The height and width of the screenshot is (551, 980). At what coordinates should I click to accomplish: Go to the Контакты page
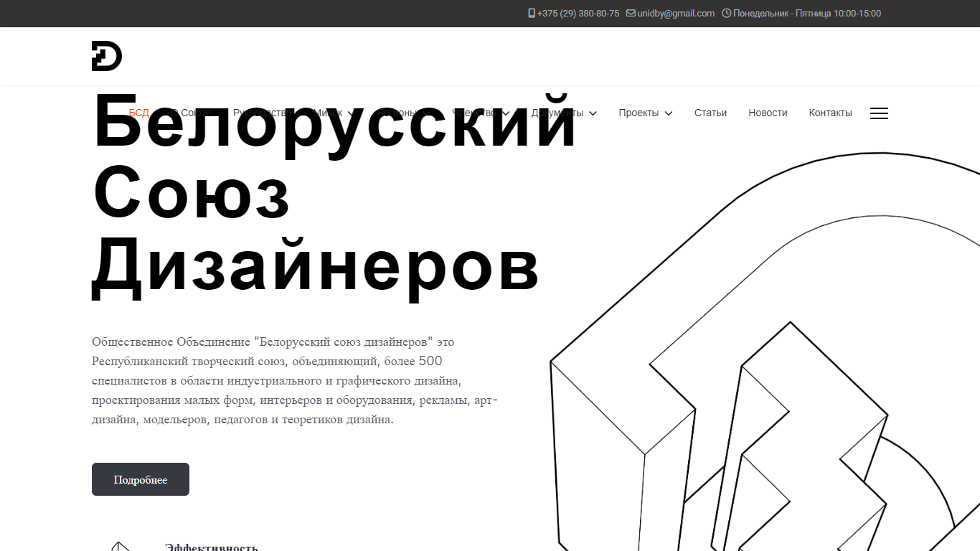(x=830, y=113)
